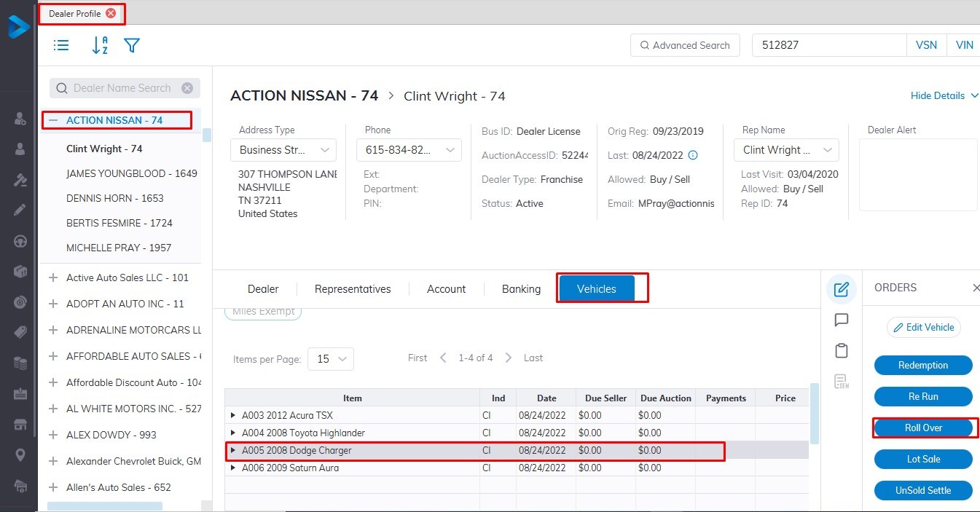The height and width of the screenshot is (512, 980).
Task: Click the clipboard icon in side panel
Action: coord(841,350)
